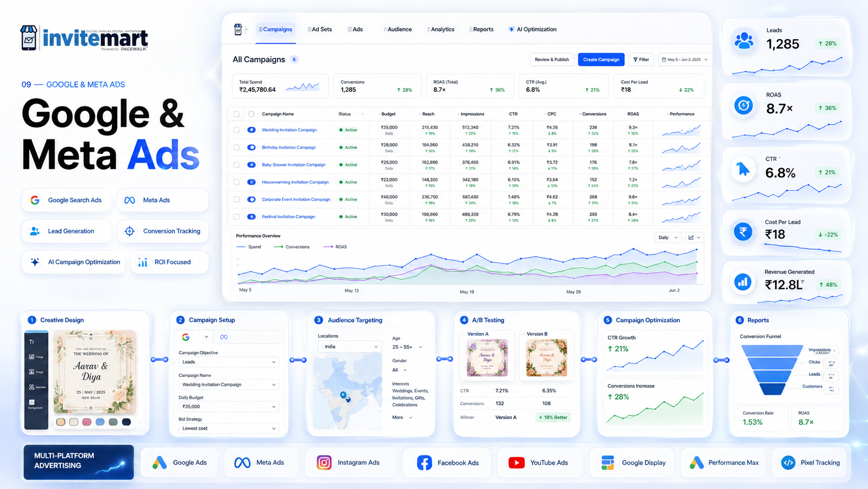
Task: Open the chart type dropdown in Performance Overview
Action: click(x=694, y=237)
